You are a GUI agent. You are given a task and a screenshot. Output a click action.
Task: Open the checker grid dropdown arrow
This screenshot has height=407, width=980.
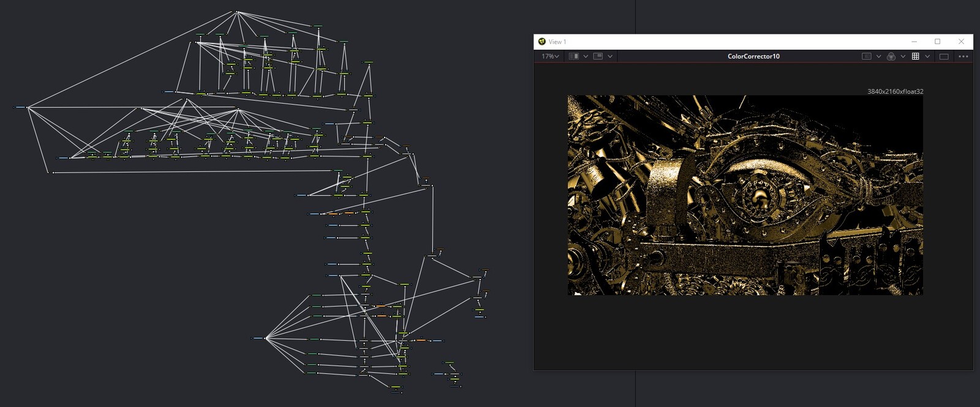pyautogui.click(x=927, y=56)
